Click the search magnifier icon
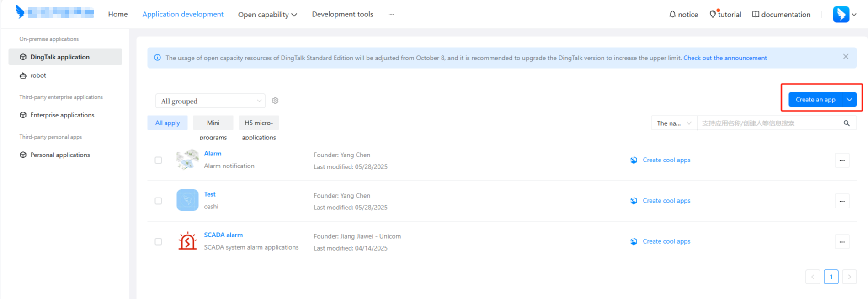 [847, 123]
